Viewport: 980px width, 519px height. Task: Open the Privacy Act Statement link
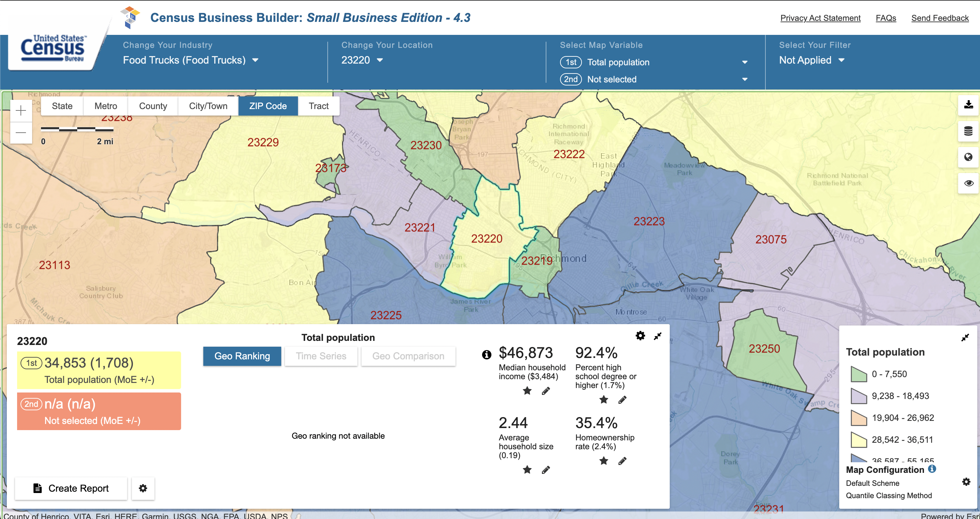pos(820,18)
